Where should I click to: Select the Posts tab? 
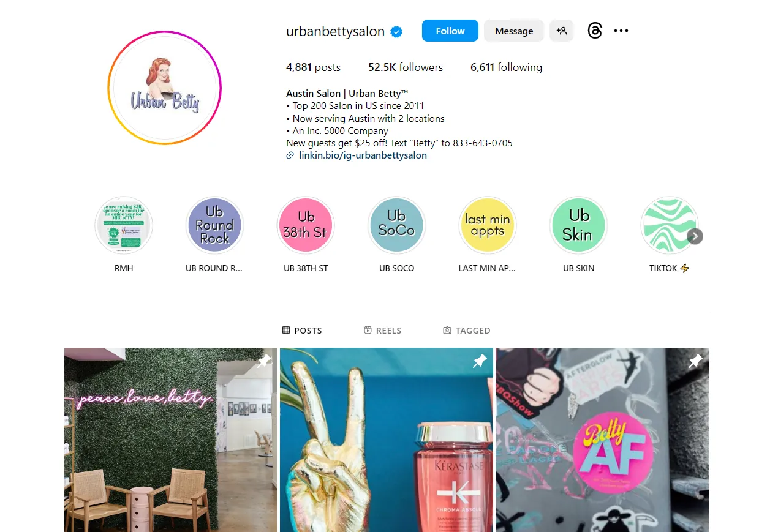(x=302, y=330)
